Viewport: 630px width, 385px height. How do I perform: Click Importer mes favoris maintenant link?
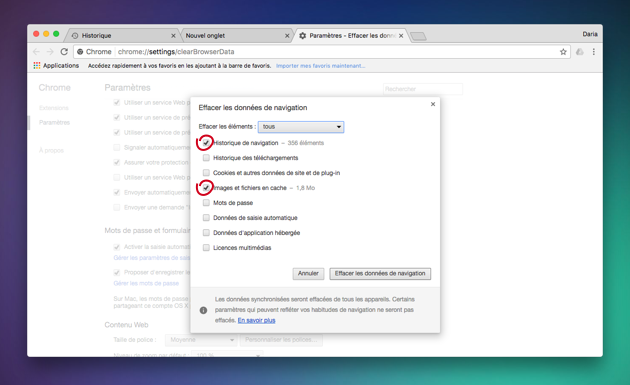pyautogui.click(x=321, y=66)
